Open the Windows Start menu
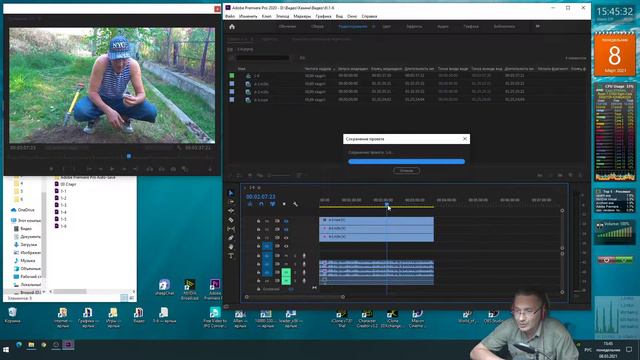640x360 pixels. click(x=6, y=350)
